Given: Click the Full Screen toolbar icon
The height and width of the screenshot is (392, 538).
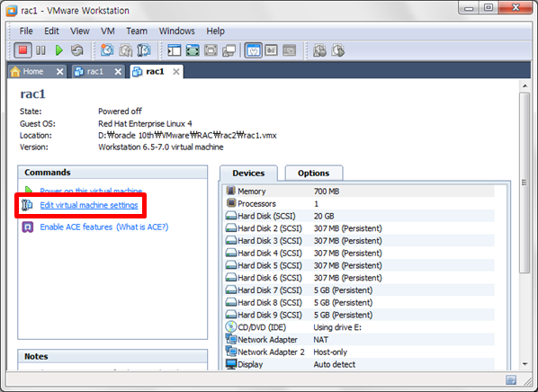Looking at the screenshot, I should pyautogui.click(x=193, y=50).
